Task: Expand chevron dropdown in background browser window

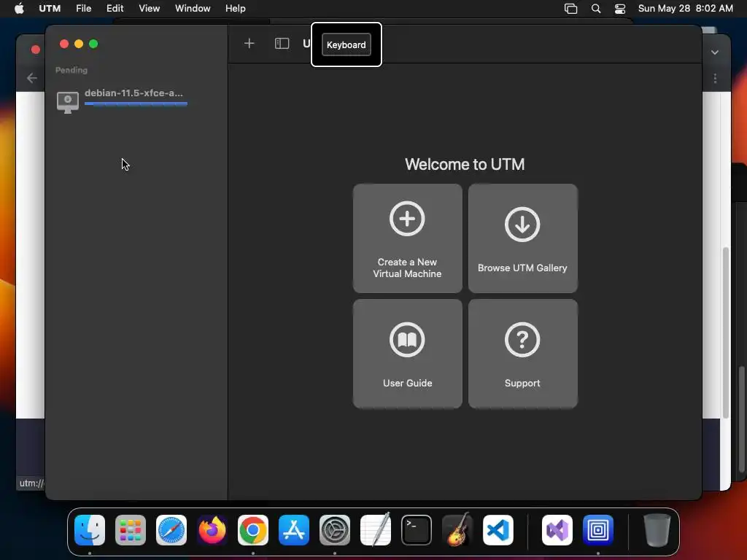Action: (715, 52)
